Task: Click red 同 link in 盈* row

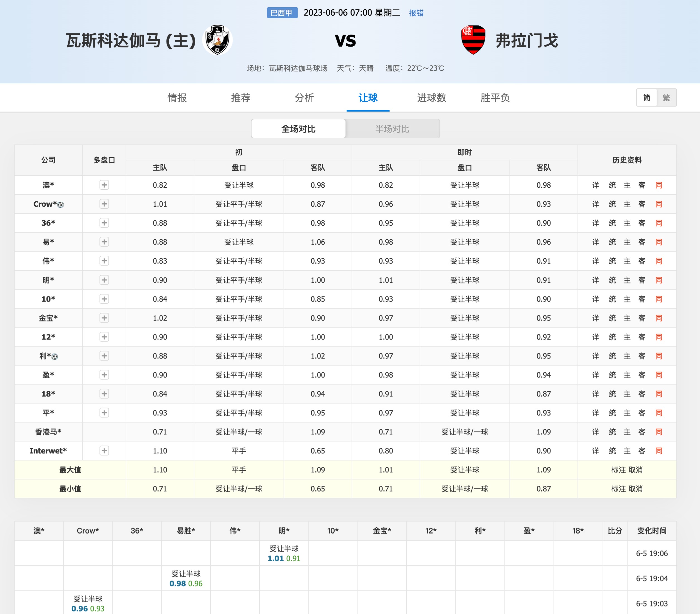Action: click(x=659, y=375)
